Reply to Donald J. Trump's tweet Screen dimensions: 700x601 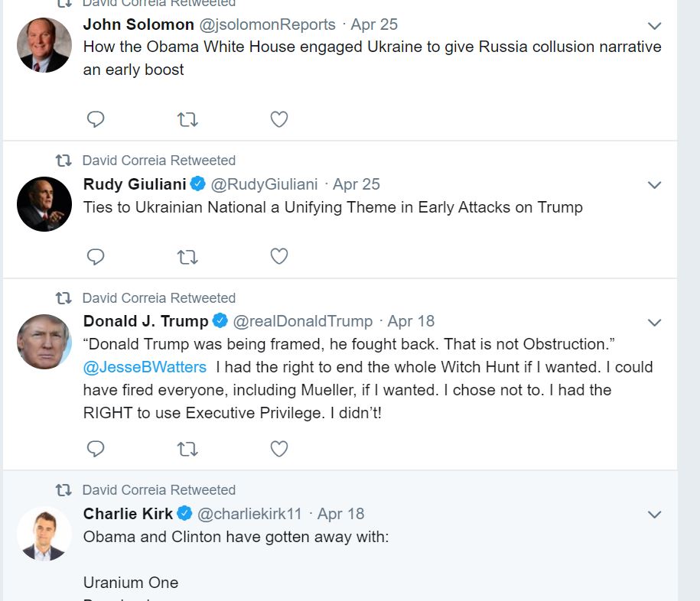coord(96,449)
